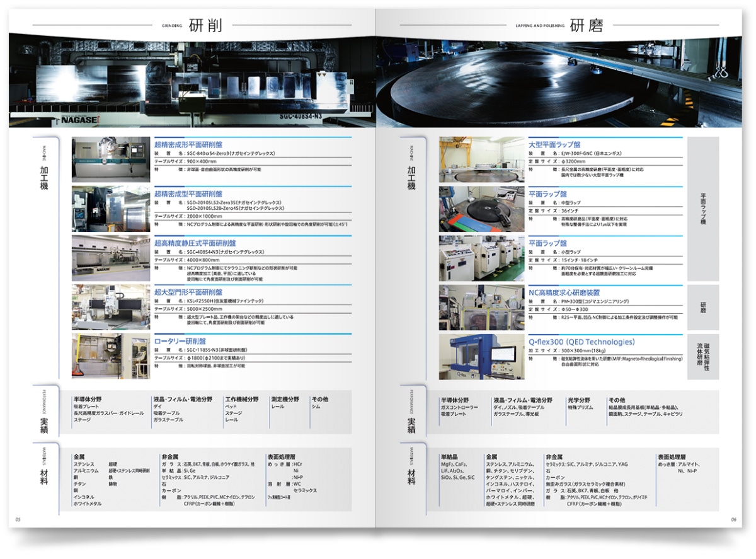Viewport: 756px width, 559px height.
Task: Click the 平面ラップ盤 title above 中型ラップ
Action: click(x=547, y=193)
